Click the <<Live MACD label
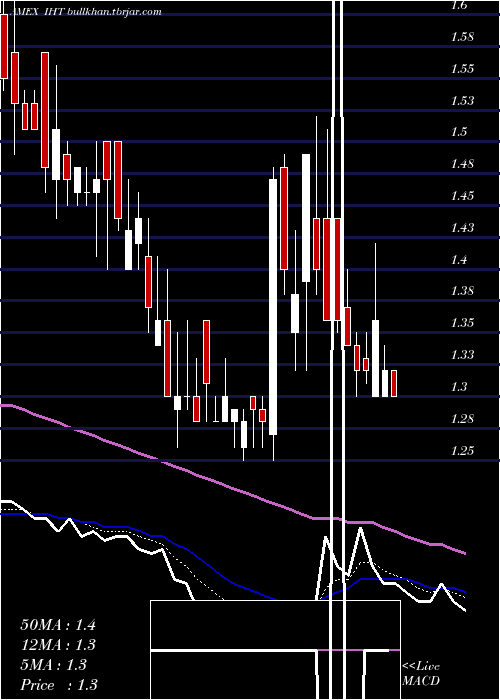 [421, 674]
